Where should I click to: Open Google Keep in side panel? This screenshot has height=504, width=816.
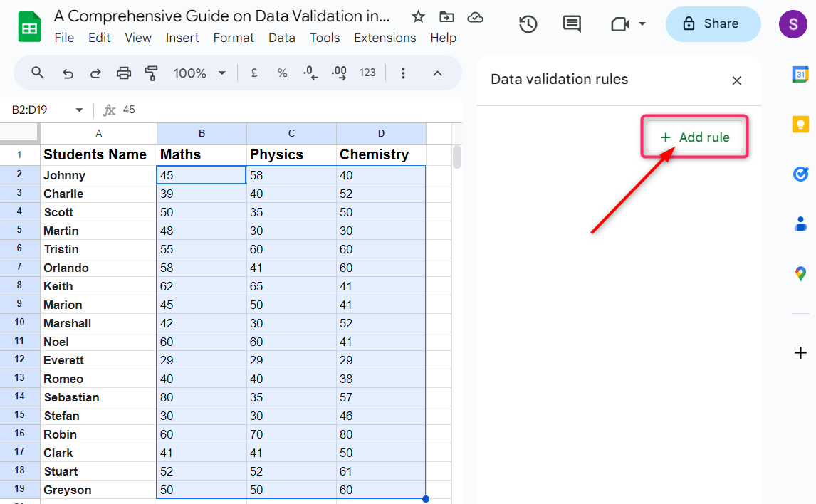[800, 125]
